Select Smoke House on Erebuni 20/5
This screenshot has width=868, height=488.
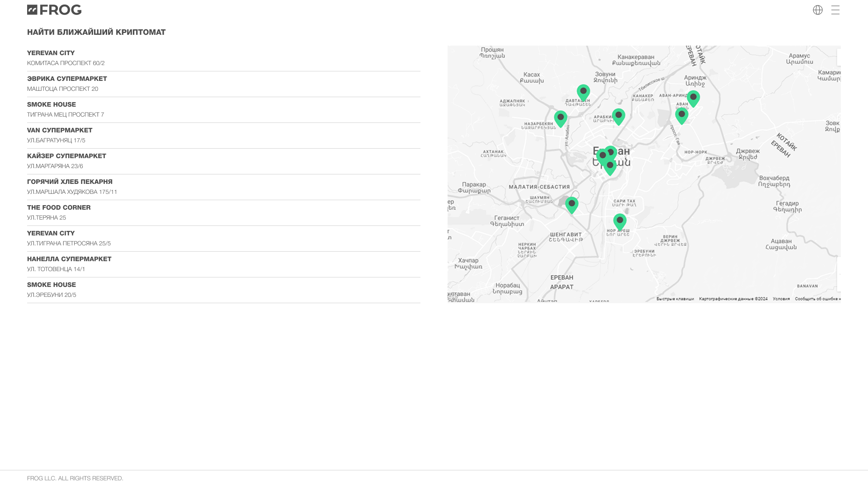click(52, 285)
